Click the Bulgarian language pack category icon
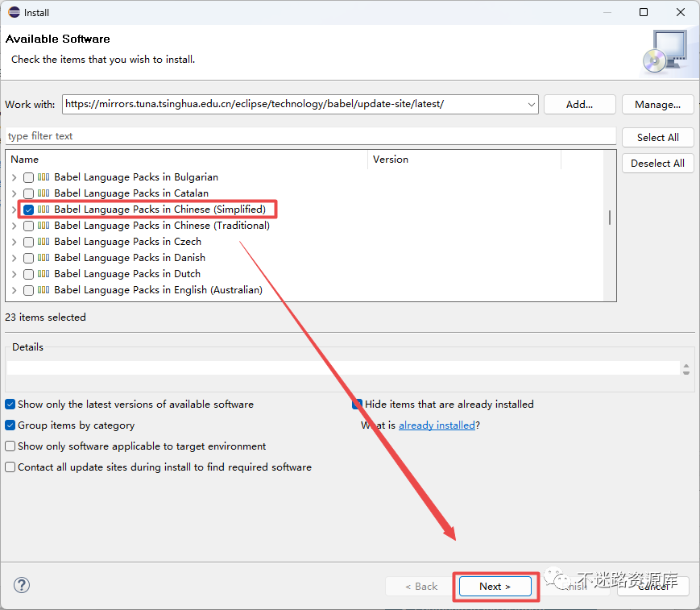Image resolution: width=700 pixels, height=610 pixels. (x=43, y=176)
